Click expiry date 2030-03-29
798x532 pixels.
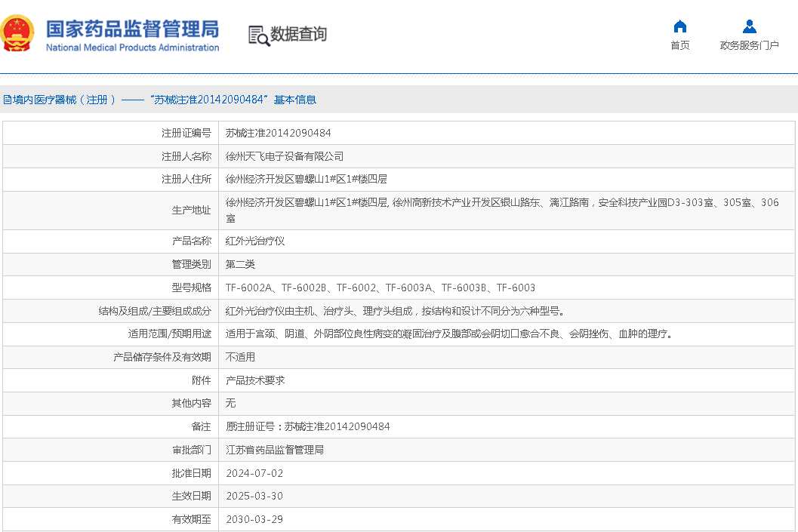[254, 519]
